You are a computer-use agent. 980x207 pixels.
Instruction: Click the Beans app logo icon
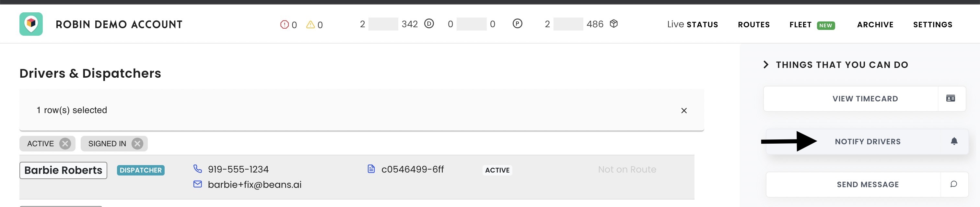click(31, 24)
